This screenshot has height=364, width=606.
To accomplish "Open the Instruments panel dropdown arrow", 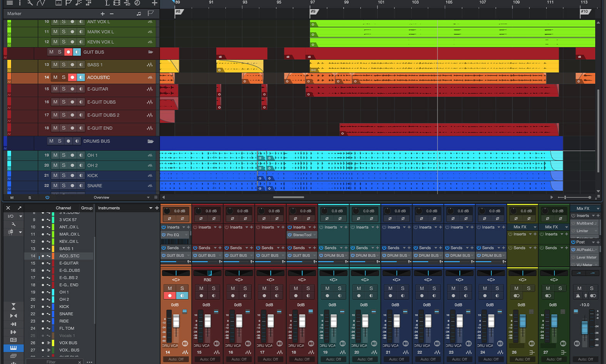I will point(150,208).
